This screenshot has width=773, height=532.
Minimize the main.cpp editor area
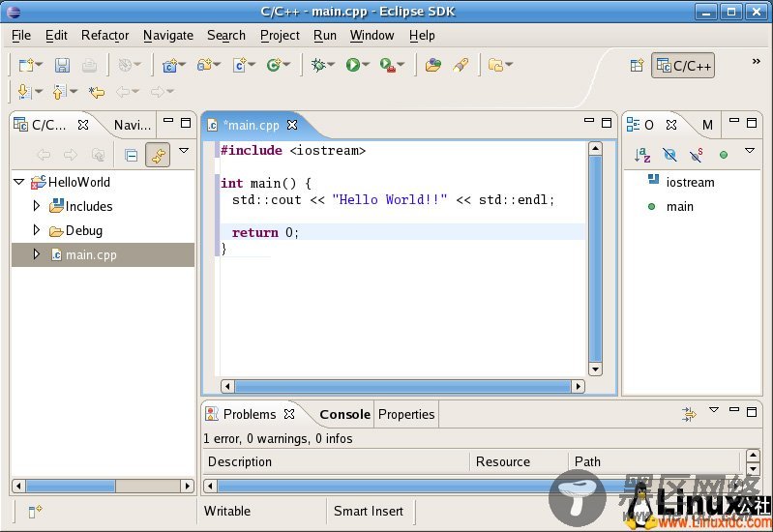click(x=588, y=120)
